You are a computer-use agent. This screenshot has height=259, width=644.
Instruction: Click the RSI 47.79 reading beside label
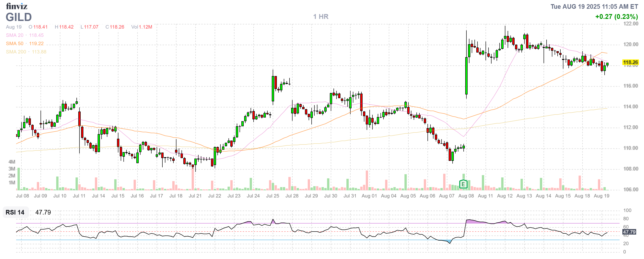click(43, 212)
